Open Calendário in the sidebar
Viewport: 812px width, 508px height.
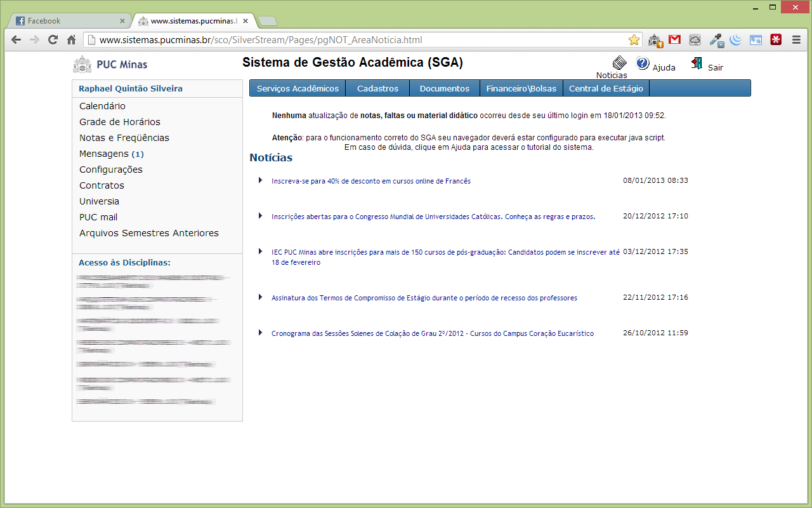click(102, 106)
